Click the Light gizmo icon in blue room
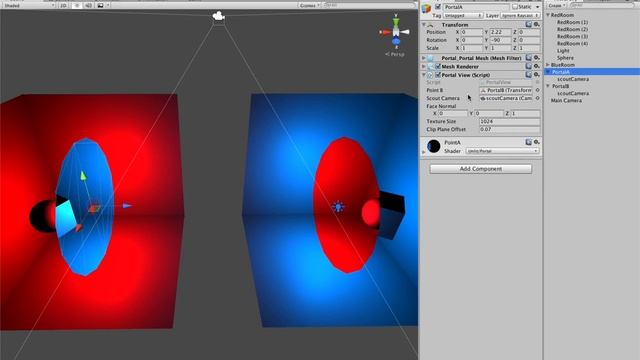 pos(338,207)
